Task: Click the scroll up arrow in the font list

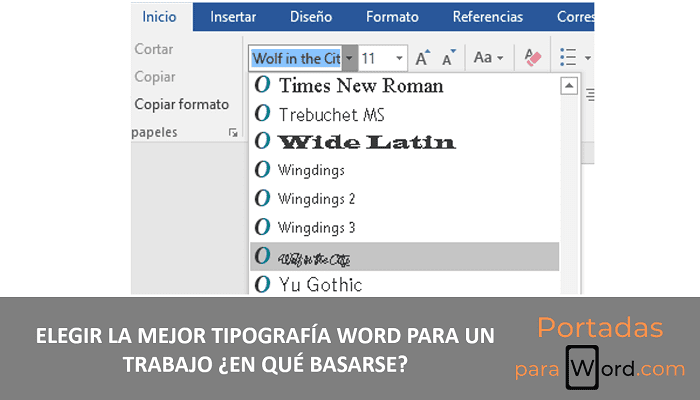Action: pos(569,86)
